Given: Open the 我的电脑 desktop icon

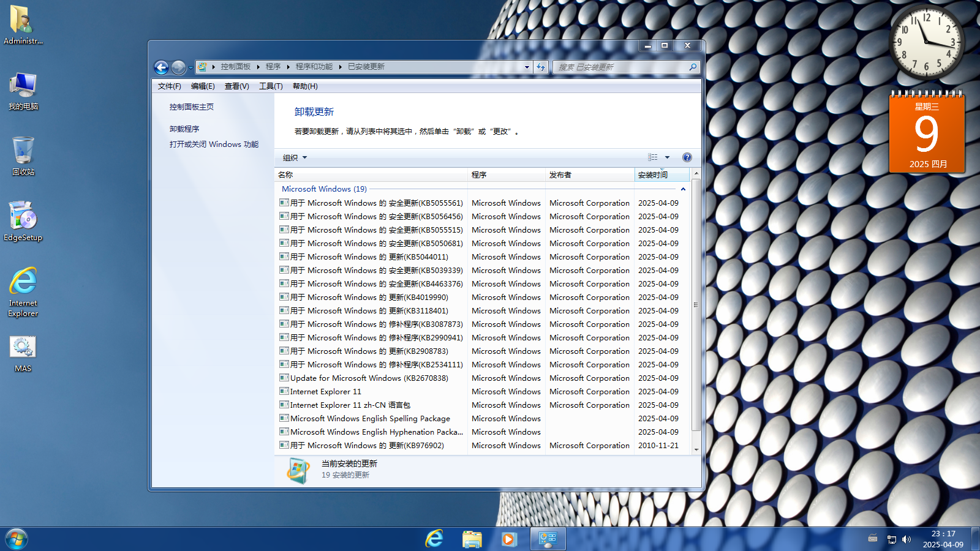Looking at the screenshot, I should click(x=23, y=92).
